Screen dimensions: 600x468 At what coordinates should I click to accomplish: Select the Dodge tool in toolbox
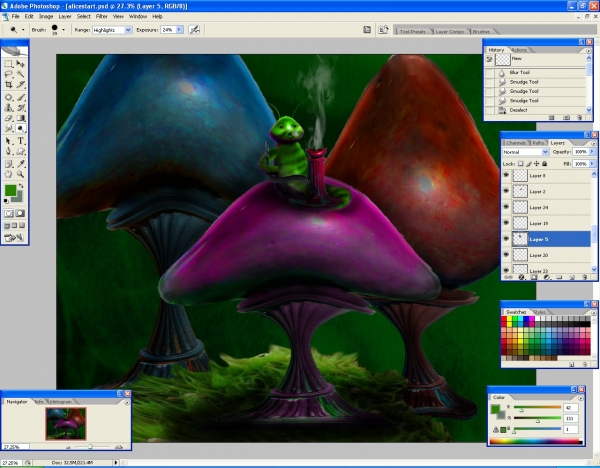(21, 129)
